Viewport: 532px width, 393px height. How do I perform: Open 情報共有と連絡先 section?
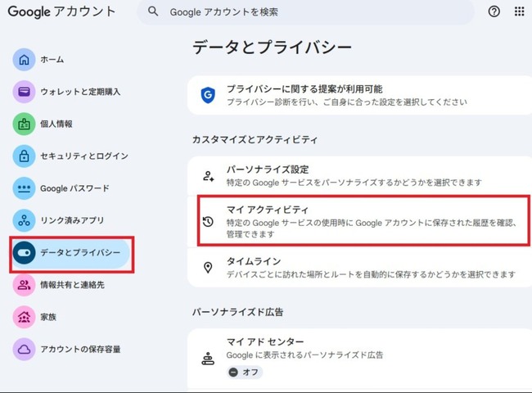[70, 285]
